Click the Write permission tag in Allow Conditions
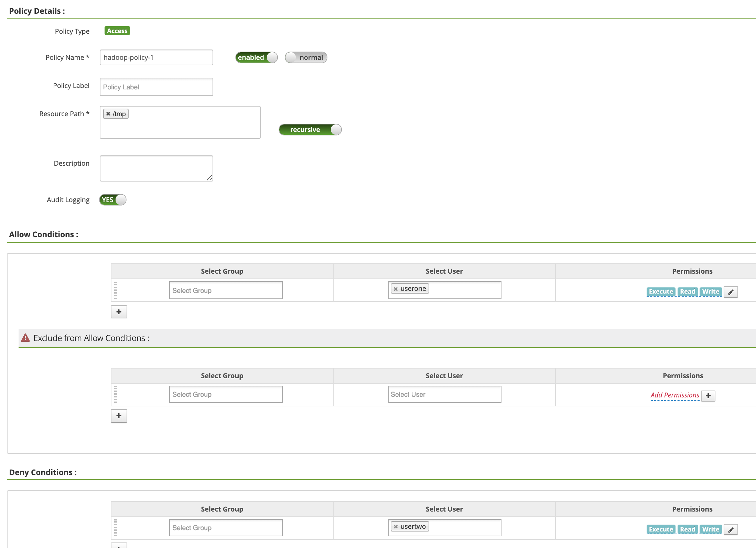Image resolution: width=756 pixels, height=548 pixels. pyautogui.click(x=711, y=292)
